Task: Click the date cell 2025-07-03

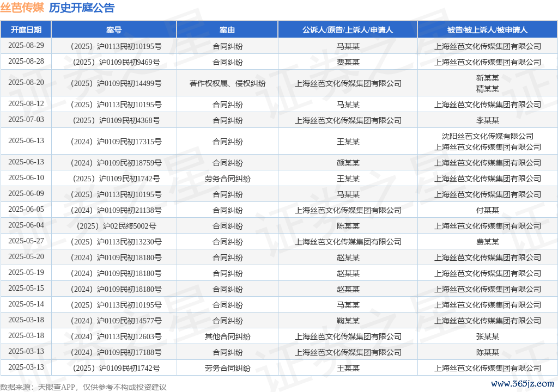Action: (26, 120)
